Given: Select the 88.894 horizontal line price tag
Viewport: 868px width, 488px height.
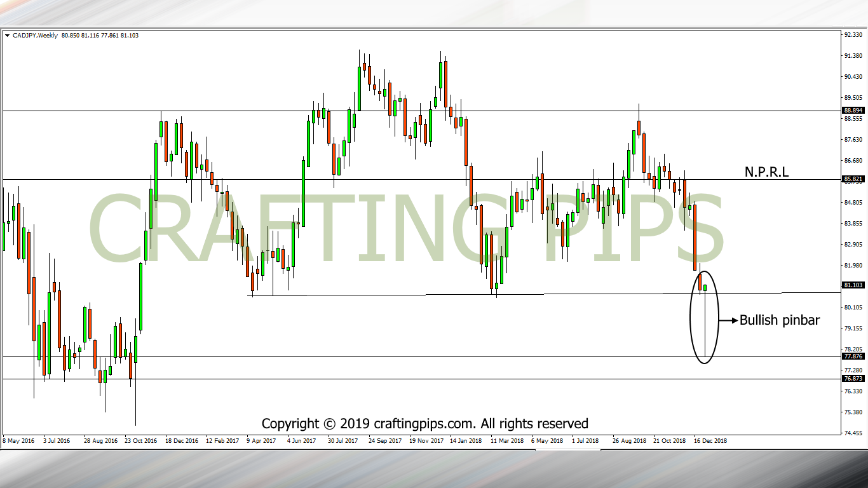Looking at the screenshot, I should pyautogui.click(x=853, y=110).
